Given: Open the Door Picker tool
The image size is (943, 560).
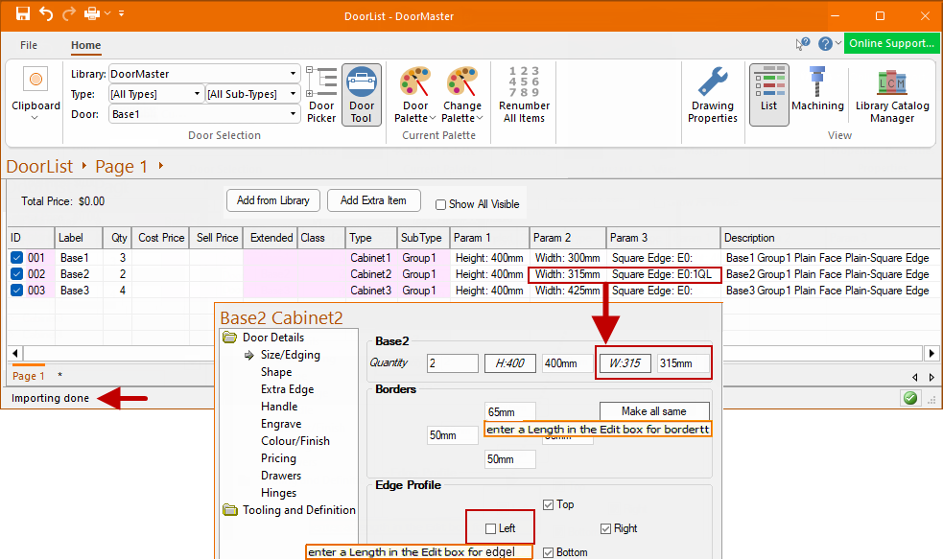Looking at the screenshot, I should click(x=321, y=96).
